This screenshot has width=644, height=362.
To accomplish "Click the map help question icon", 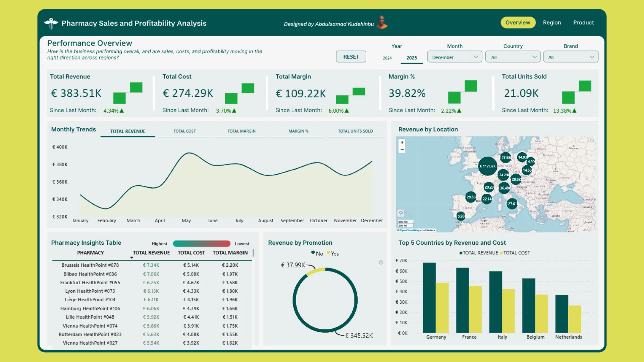I will click(x=592, y=141).
